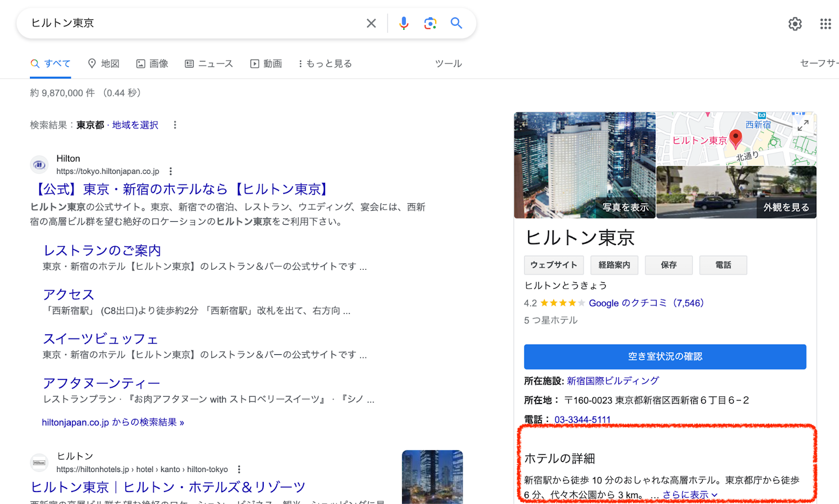Expand the map with the arrows icon

coord(803,126)
